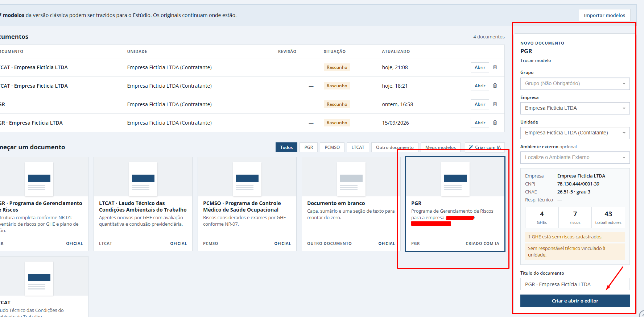Click the 7 riscos counter
The width and height of the screenshot is (644, 317).
click(x=575, y=217)
